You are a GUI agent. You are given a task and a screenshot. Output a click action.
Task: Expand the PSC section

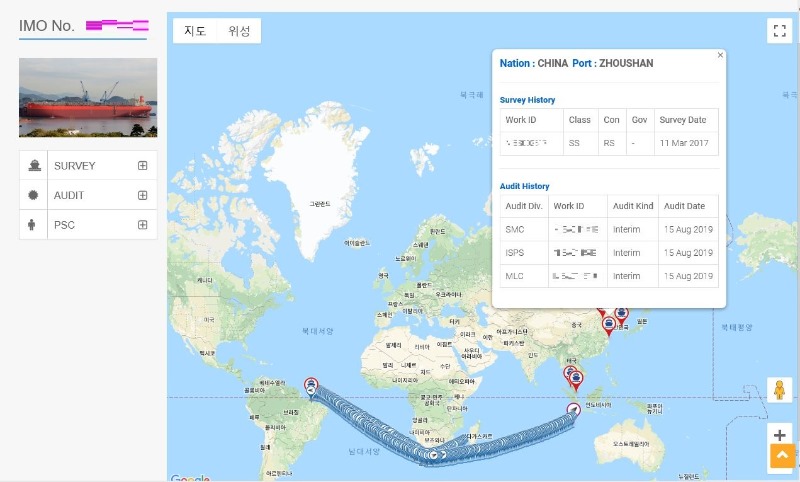coord(142,225)
